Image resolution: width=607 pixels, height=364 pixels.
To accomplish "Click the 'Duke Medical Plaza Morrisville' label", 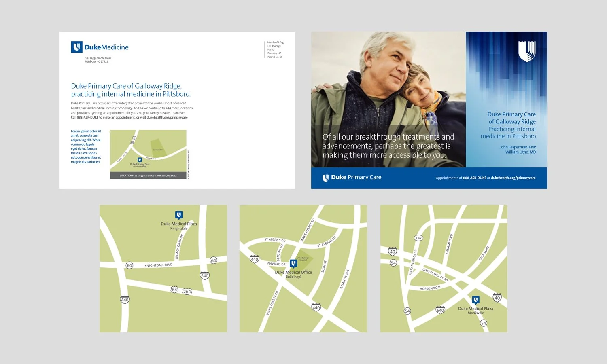I will [476, 310].
